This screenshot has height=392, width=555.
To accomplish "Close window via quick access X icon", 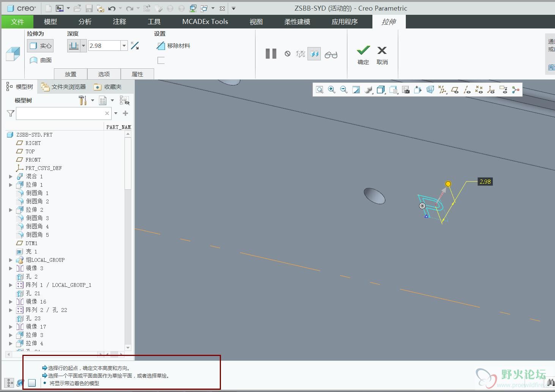I will tap(222, 8).
